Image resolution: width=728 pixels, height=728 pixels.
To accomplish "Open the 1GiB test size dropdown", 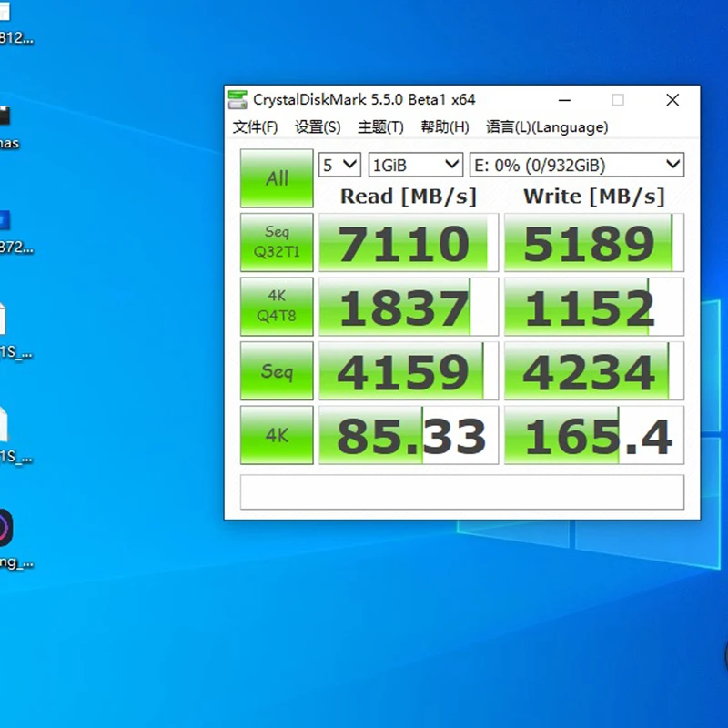I will tap(416, 165).
